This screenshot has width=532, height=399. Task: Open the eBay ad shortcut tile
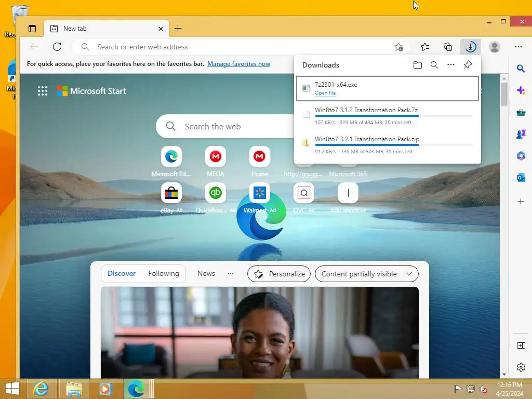pyautogui.click(x=171, y=193)
